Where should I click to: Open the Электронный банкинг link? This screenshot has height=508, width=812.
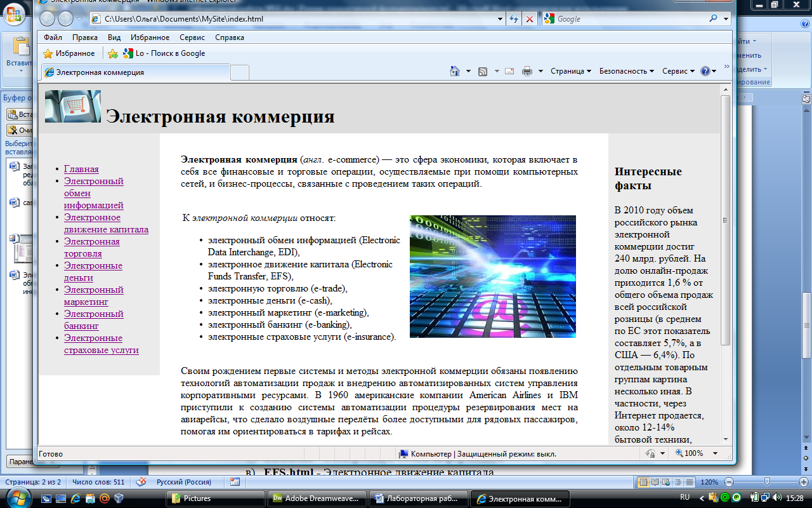[94, 320]
